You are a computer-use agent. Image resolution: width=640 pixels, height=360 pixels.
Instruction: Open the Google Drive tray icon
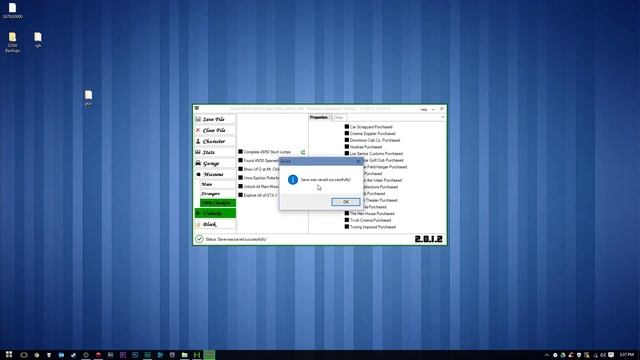(563, 355)
